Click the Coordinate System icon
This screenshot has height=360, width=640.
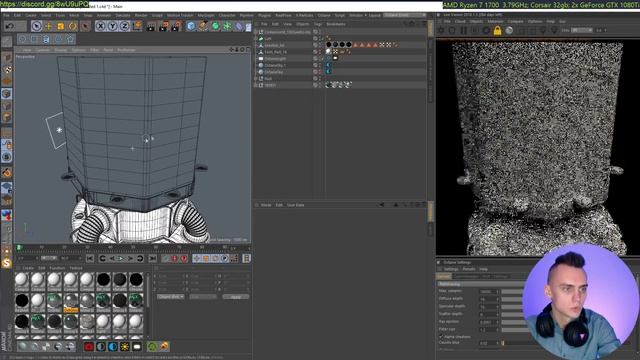(137, 26)
